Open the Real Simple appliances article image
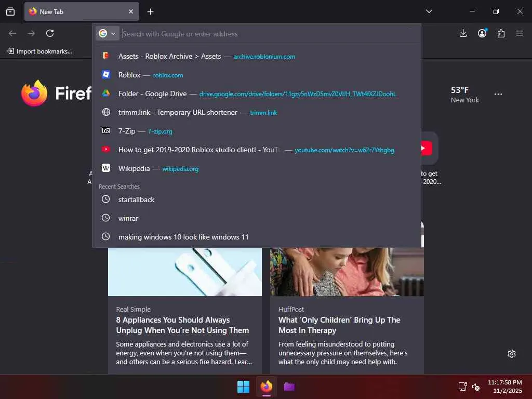Screen dimensions: 532x399 click(185, 272)
